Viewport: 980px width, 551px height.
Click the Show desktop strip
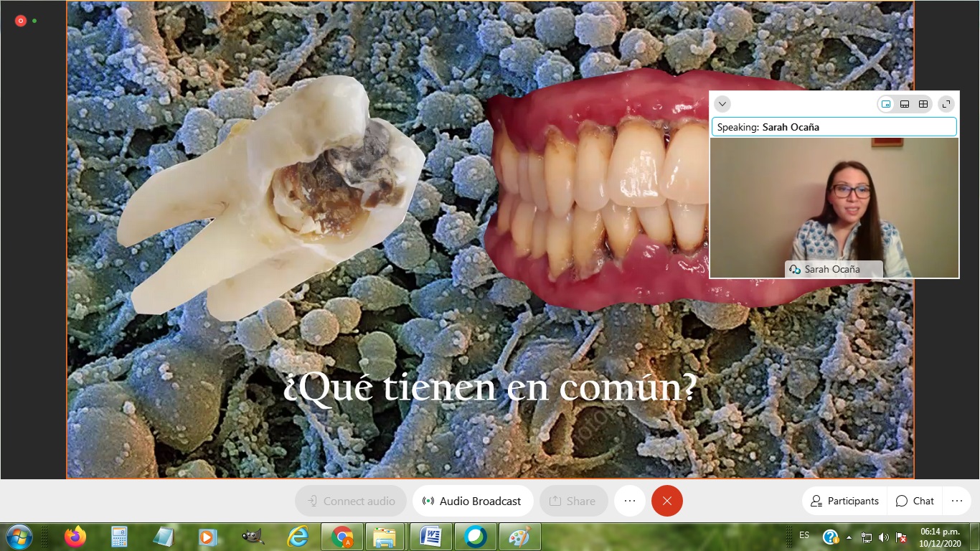974,537
